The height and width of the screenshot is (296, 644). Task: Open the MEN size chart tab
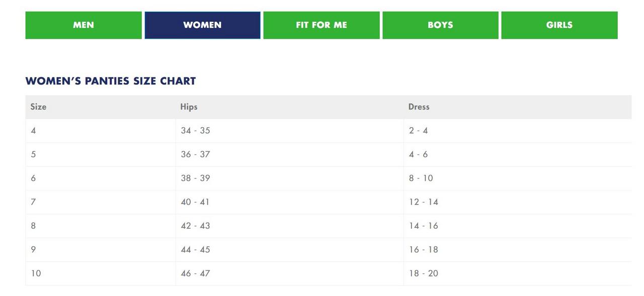coord(84,25)
